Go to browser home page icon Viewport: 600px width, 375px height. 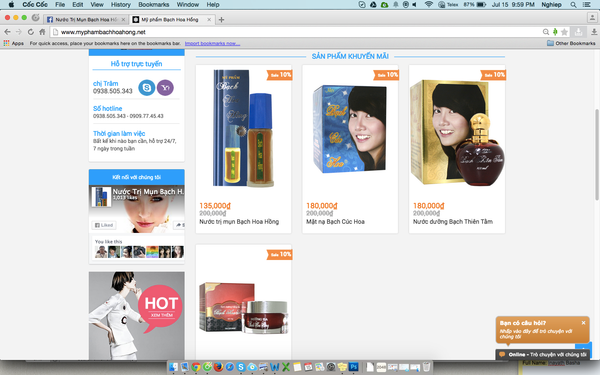[x=42, y=32]
